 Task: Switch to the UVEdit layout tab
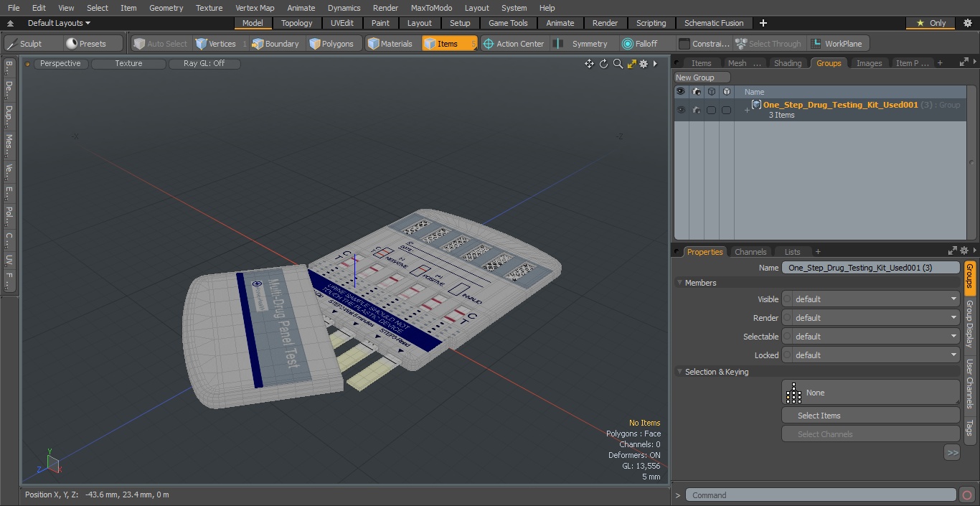click(341, 23)
